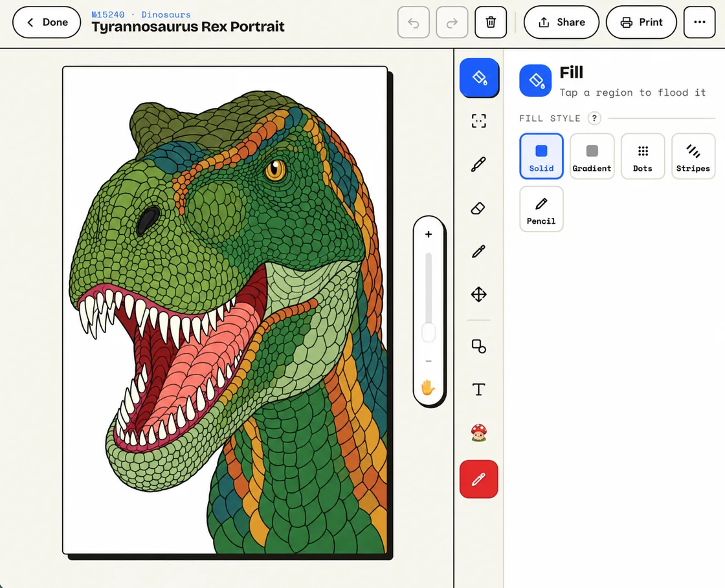
Task: Click the Share button
Action: tap(561, 22)
